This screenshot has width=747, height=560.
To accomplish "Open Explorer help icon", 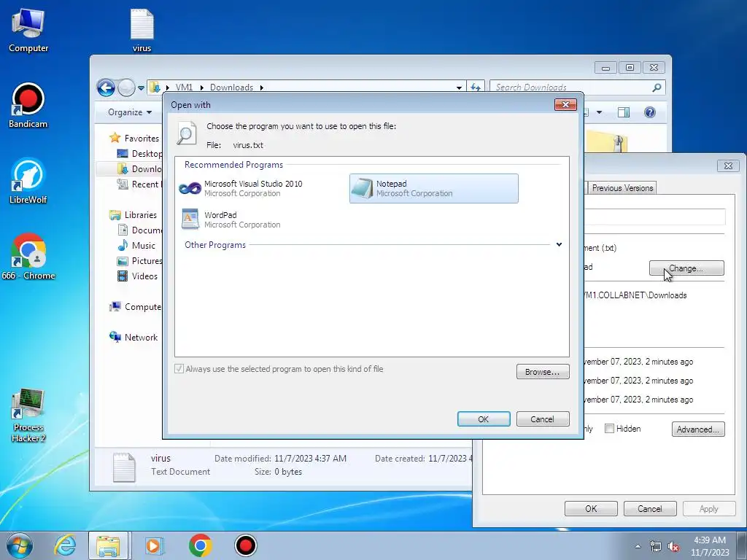I will pyautogui.click(x=649, y=112).
